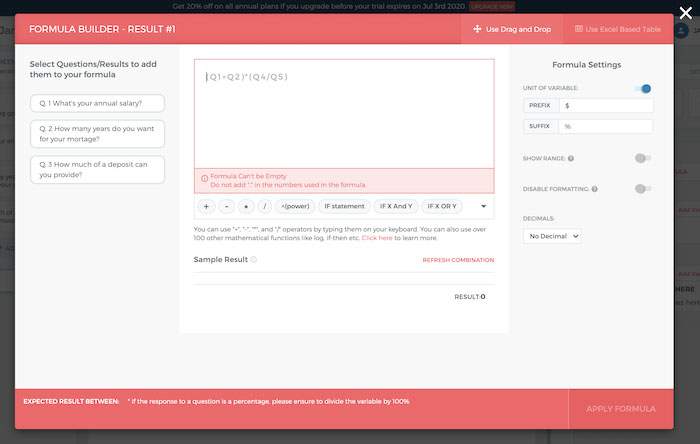Viewport: 700px width, 444px height.
Task: Insert the divide operator
Action: [x=264, y=206]
